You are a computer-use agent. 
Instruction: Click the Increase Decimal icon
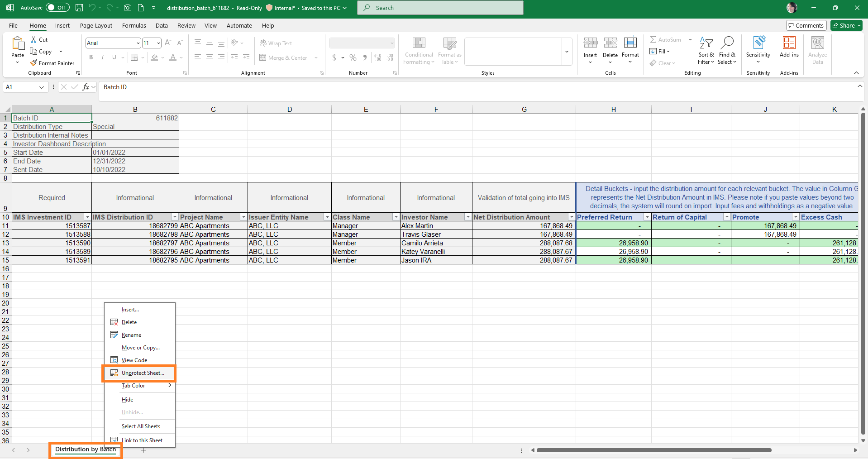(378, 57)
